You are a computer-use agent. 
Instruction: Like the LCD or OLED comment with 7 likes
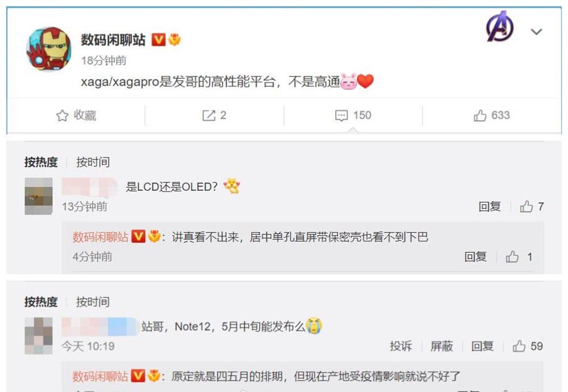[x=527, y=206]
